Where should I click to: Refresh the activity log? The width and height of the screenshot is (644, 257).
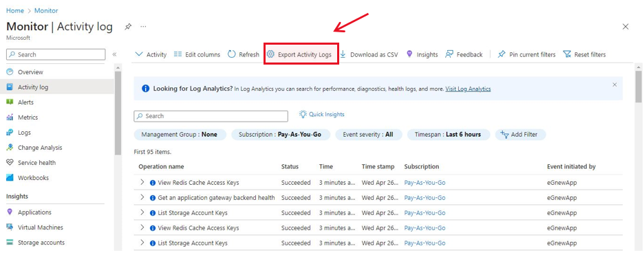pyautogui.click(x=244, y=54)
